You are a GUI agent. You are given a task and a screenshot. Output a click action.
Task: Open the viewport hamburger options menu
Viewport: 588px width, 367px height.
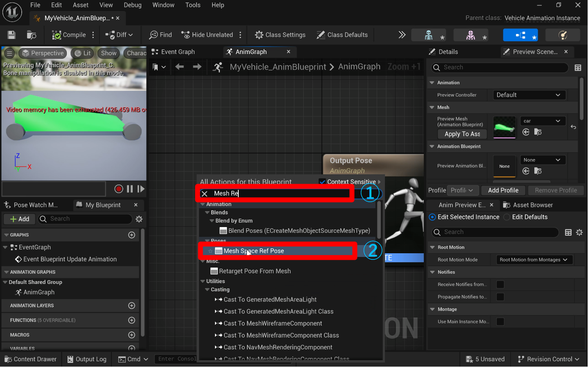pyautogui.click(x=10, y=53)
